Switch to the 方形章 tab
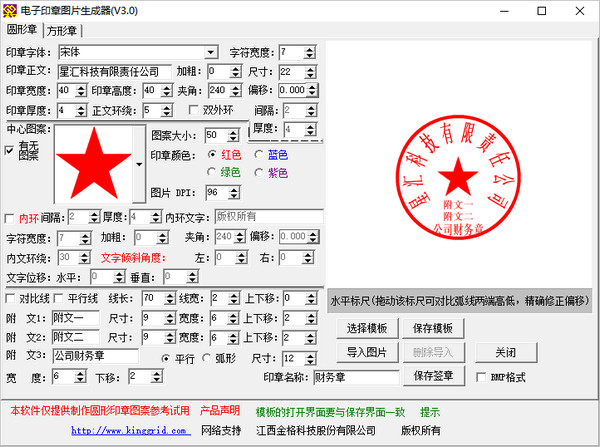 pos(63,31)
